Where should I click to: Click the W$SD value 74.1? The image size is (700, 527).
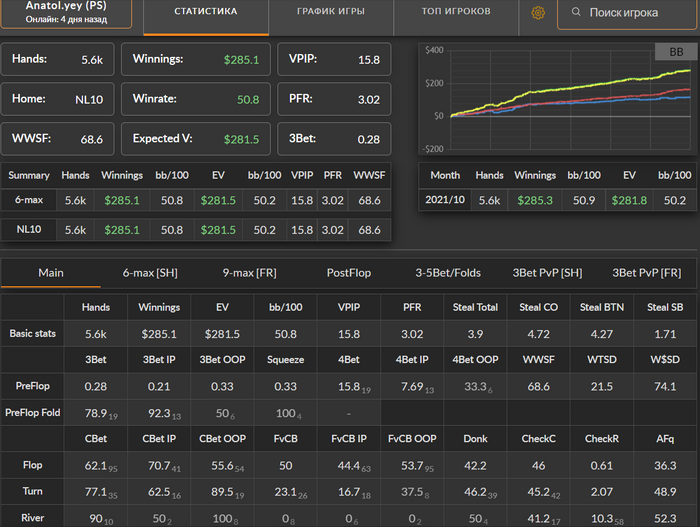click(665, 386)
